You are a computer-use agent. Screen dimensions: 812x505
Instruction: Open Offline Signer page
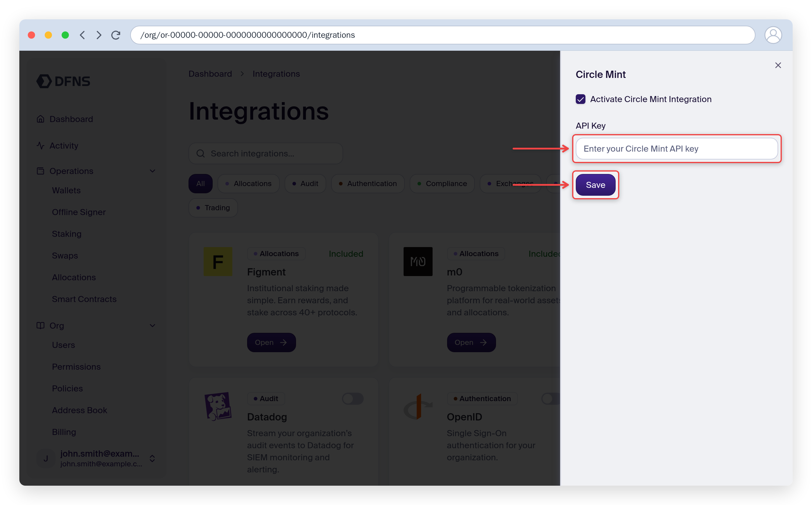[79, 212]
